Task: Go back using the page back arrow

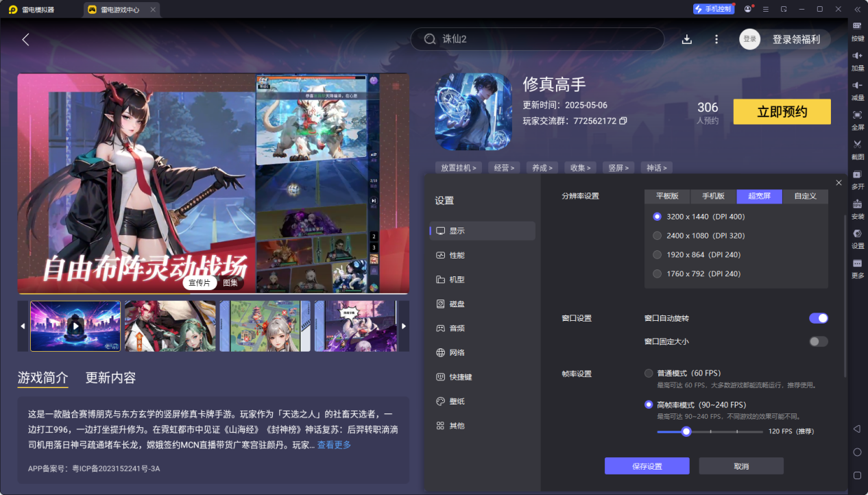Action: [x=25, y=39]
